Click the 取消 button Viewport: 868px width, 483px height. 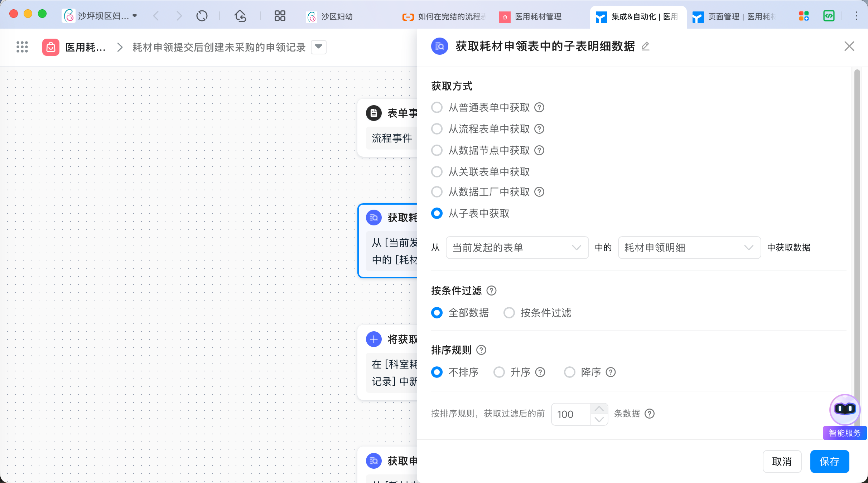click(x=782, y=462)
